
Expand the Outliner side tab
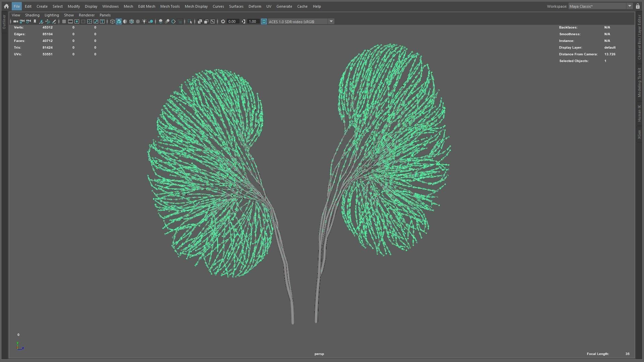pos(4,22)
